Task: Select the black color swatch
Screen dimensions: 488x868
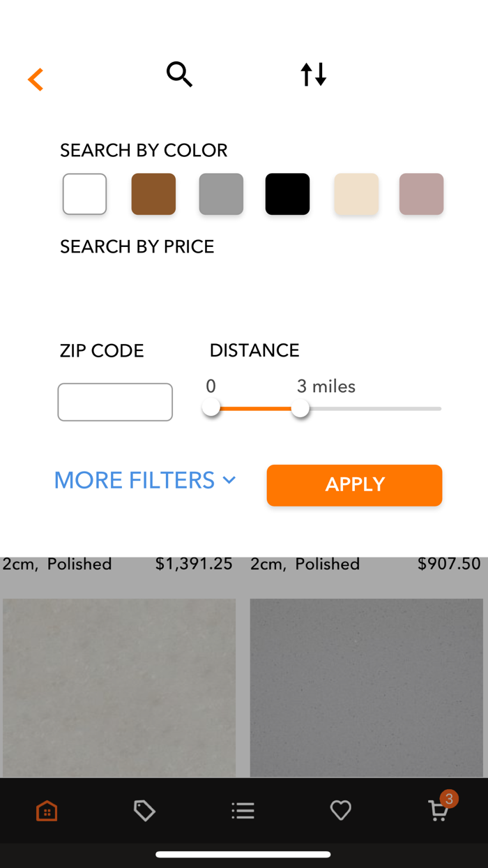Action: click(x=287, y=194)
